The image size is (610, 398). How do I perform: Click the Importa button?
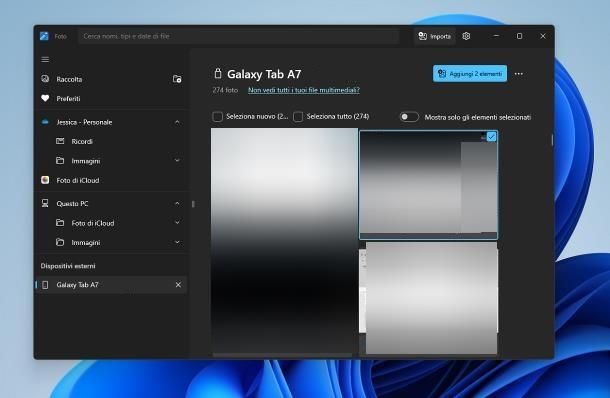click(434, 36)
